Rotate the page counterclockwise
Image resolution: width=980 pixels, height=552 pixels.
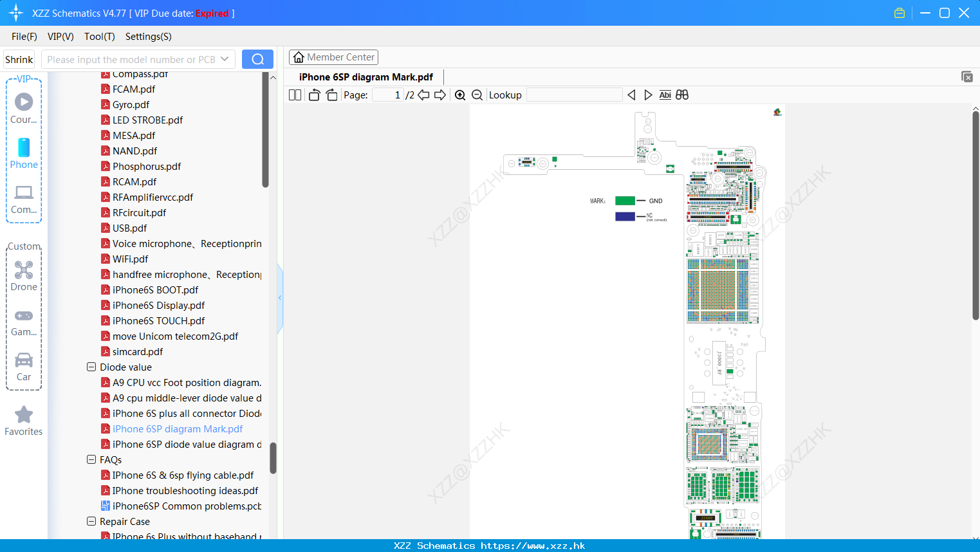coord(314,95)
